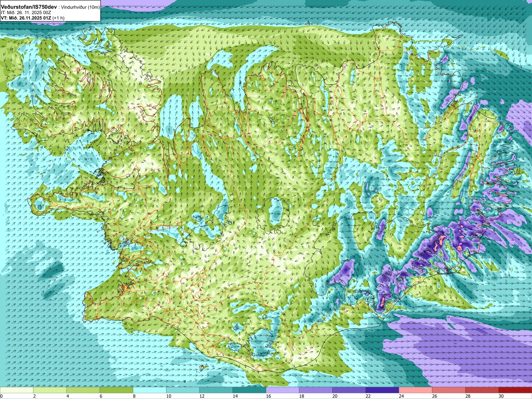532x399 pixels.
Task: Click the pale yellow 0–2 legend swatch
Action: click(x=17, y=390)
